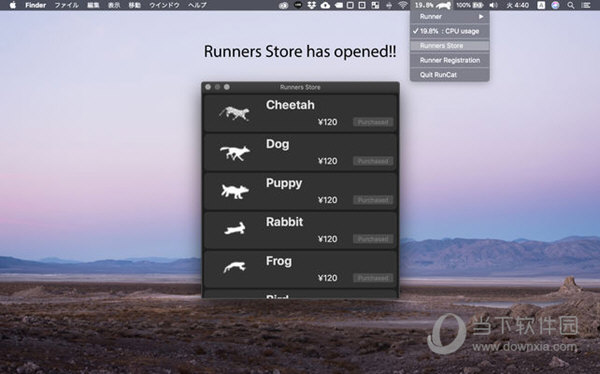Viewport: 600px width, 374px height.
Task: Open the 編集 menu
Action: (x=93, y=5)
